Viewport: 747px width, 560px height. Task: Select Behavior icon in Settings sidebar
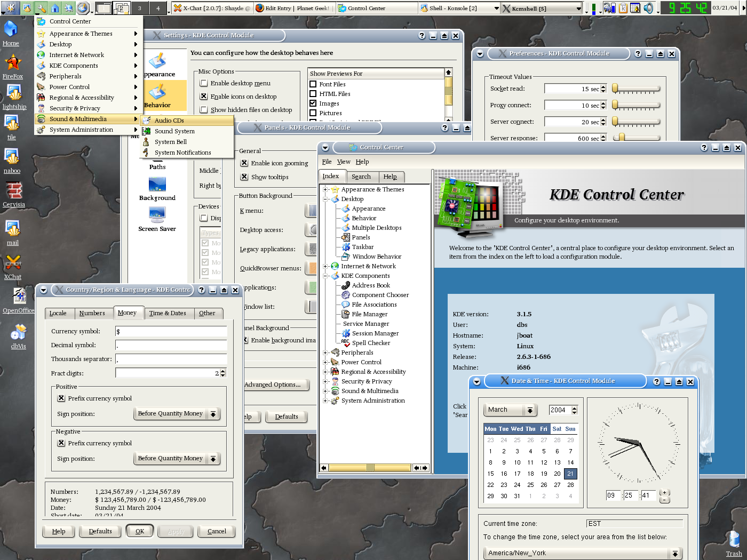pos(157,96)
